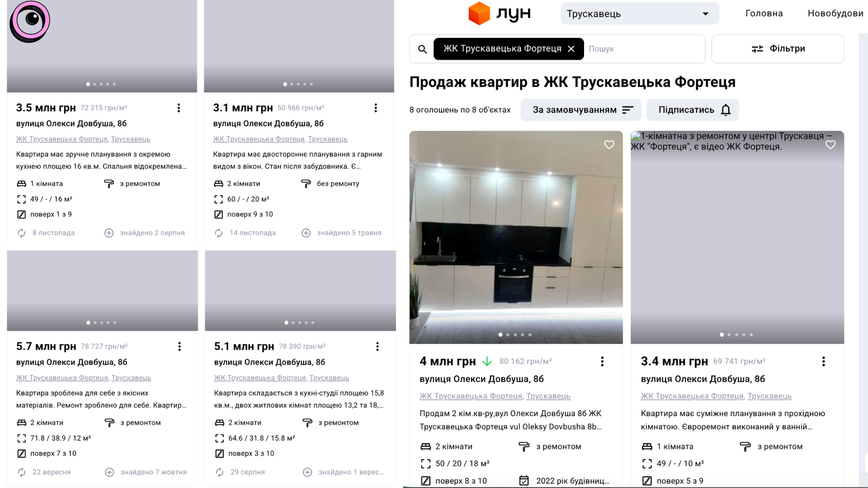This screenshot has width=868, height=488.
Task: Click the search magnifier icon
Action: 422,49
